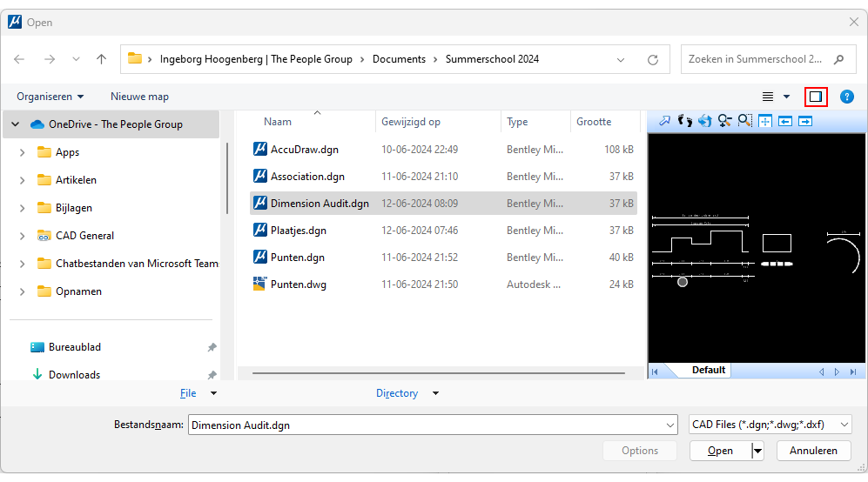Open the help question mark icon
This screenshot has width=868, height=482.
click(846, 97)
